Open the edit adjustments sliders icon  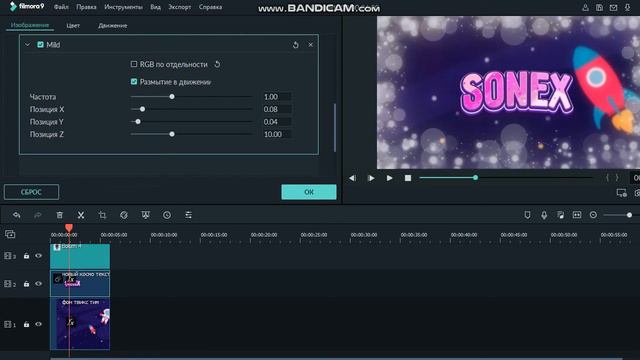[188, 215]
